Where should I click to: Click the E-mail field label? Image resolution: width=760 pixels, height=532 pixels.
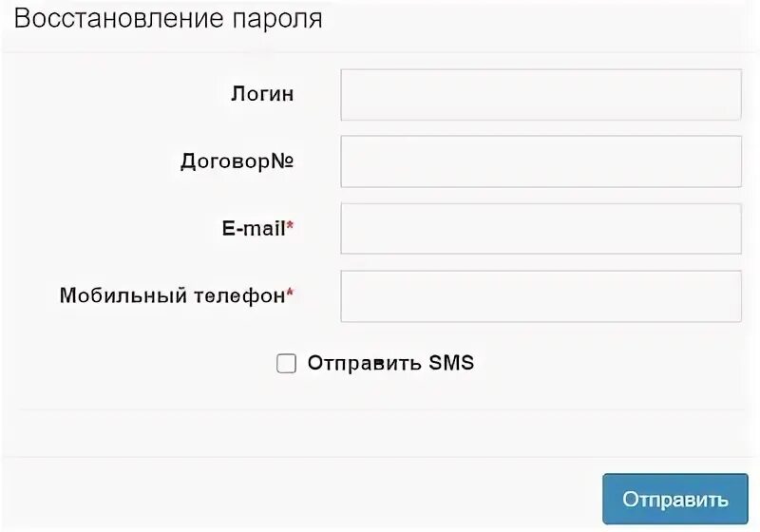pyautogui.click(x=252, y=229)
